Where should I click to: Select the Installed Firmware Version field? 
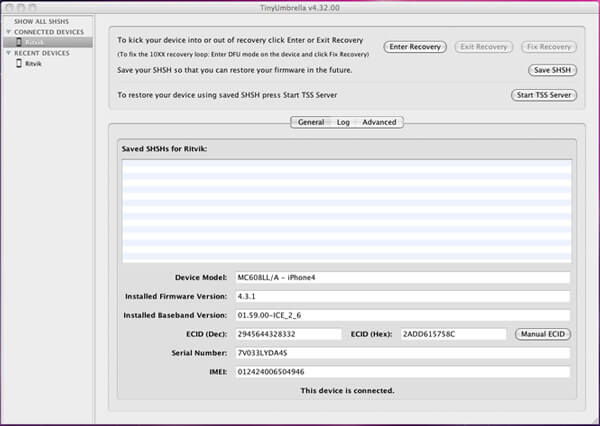[x=401, y=296]
